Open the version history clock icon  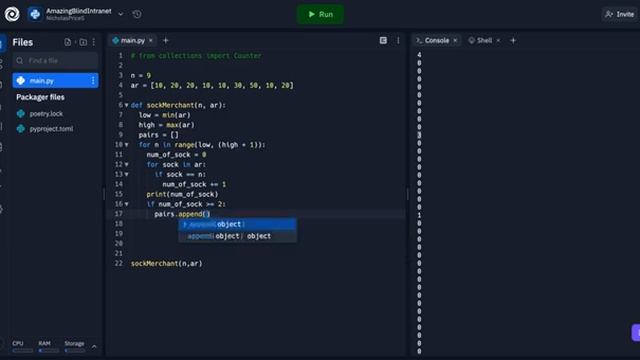tap(137, 14)
